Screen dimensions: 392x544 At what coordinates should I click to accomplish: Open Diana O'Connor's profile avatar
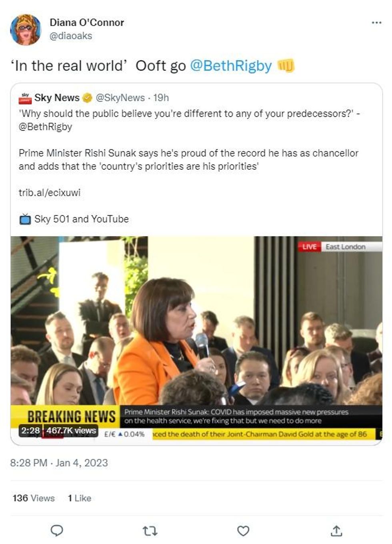point(26,29)
